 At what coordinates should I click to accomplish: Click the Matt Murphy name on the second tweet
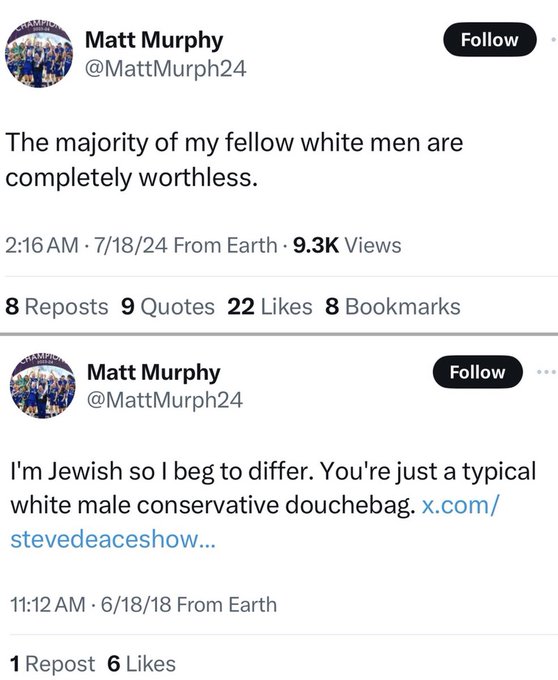click(153, 372)
